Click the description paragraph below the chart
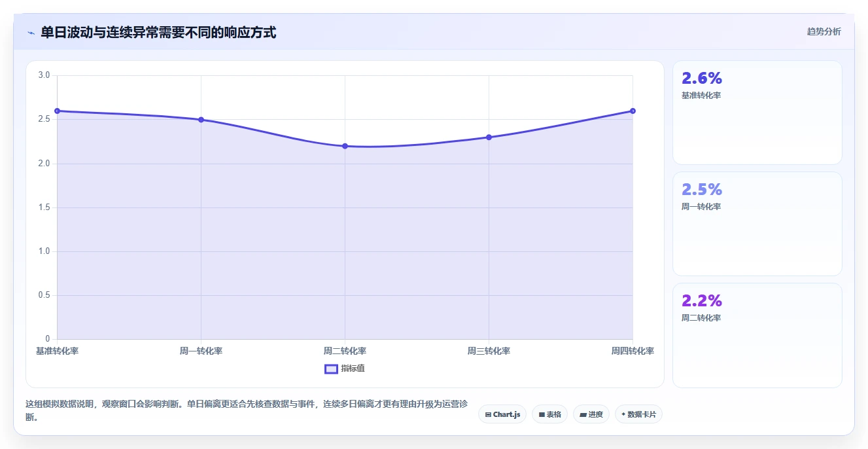 247,410
